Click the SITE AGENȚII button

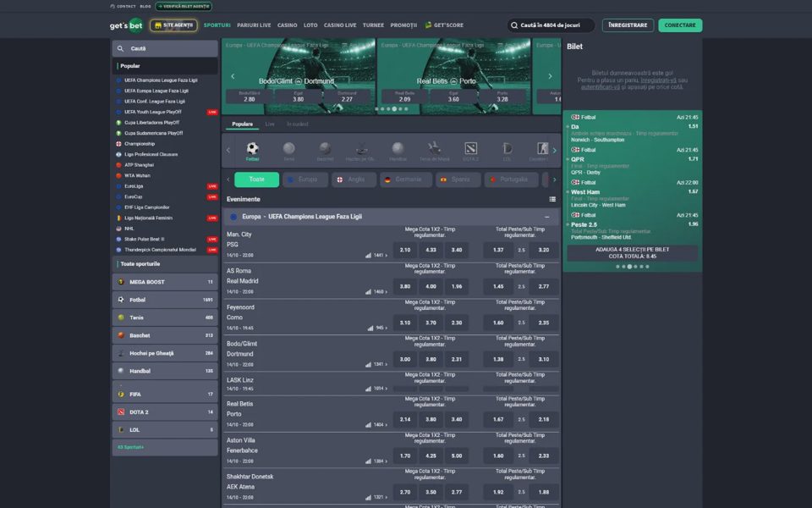pos(173,25)
